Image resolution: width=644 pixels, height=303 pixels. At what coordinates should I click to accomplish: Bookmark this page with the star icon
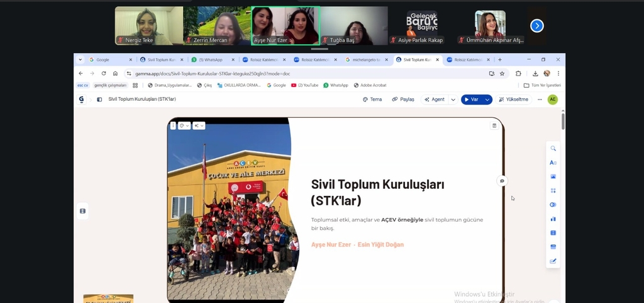pyautogui.click(x=502, y=73)
